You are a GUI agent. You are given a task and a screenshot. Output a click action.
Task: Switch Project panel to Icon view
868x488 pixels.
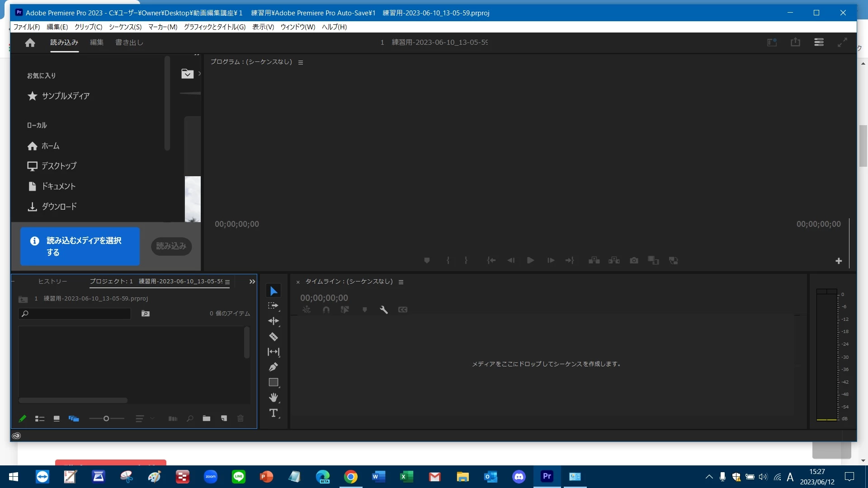(57, 418)
